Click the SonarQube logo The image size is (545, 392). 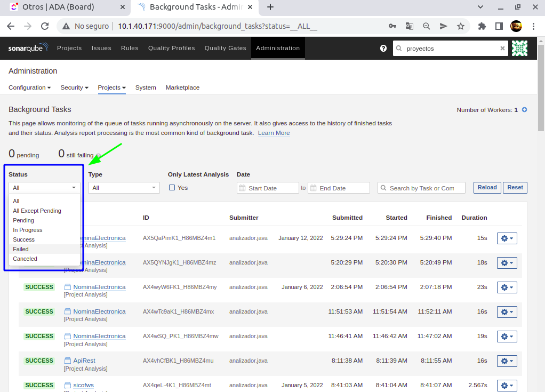click(28, 48)
